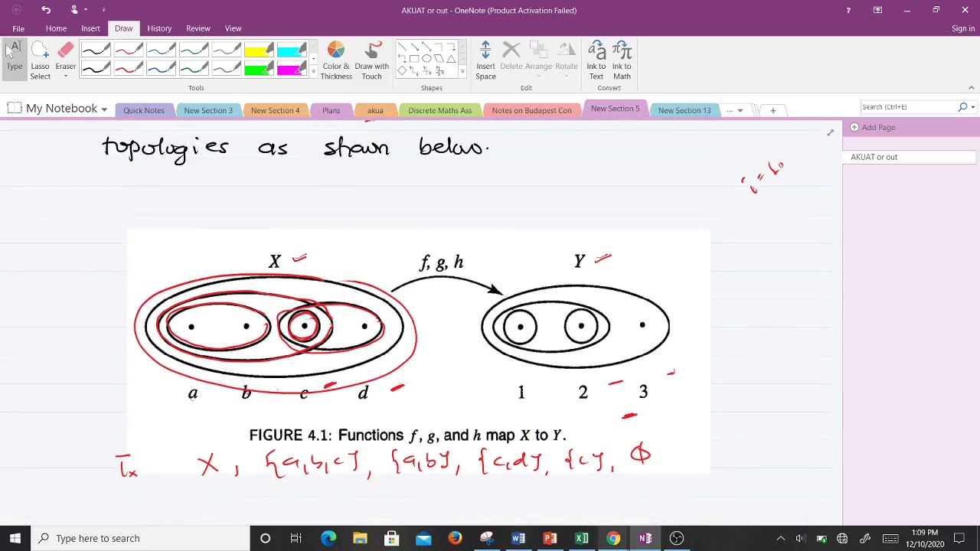Viewport: 980px width, 551px height.
Task: Open Firefox from taskbar
Action: coord(455,538)
